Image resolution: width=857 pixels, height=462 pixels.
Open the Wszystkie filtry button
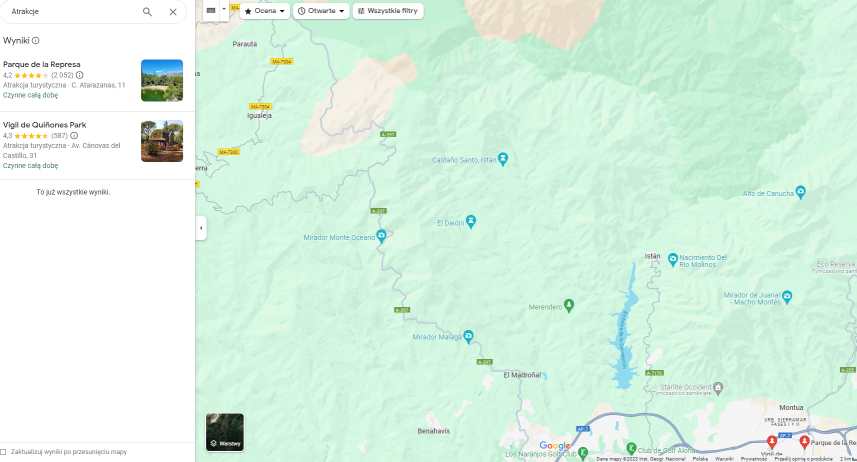pyautogui.click(x=388, y=11)
